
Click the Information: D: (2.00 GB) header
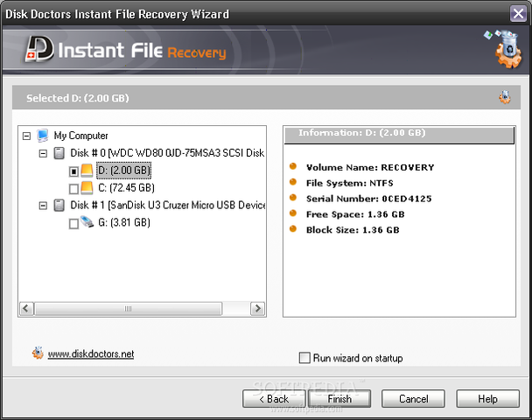coord(399,135)
